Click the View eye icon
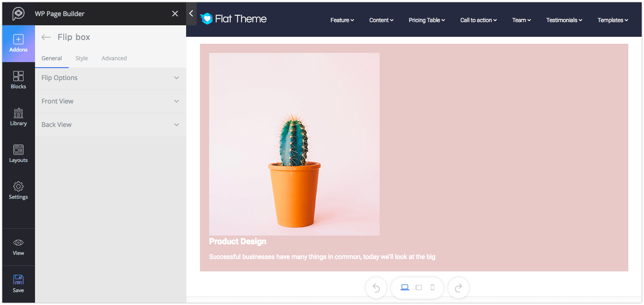 coord(18,242)
